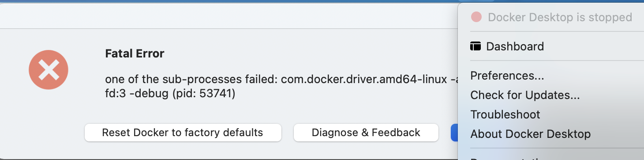Reset Docker to factory defaults
Viewport: 644px width, 160px height.
[183, 133]
